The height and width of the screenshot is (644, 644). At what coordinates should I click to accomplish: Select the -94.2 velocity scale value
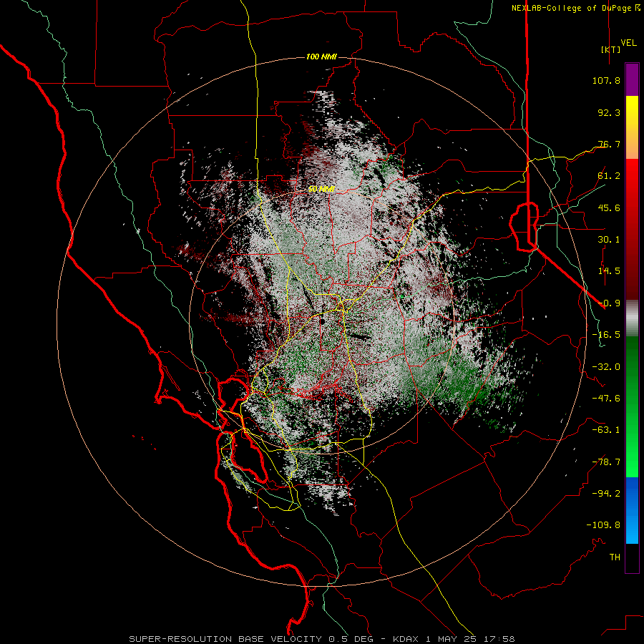[x=606, y=494]
